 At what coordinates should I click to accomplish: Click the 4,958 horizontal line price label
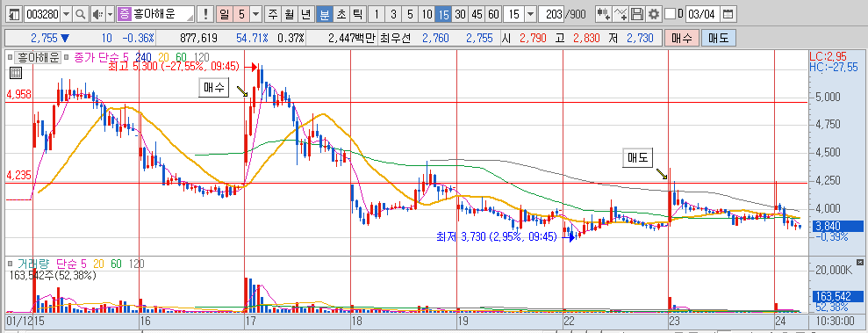(x=18, y=95)
